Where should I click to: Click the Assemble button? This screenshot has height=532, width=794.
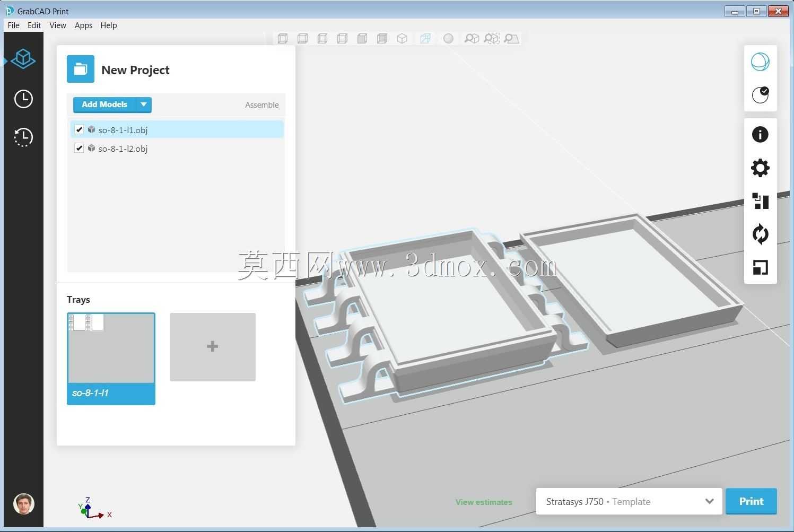(261, 104)
